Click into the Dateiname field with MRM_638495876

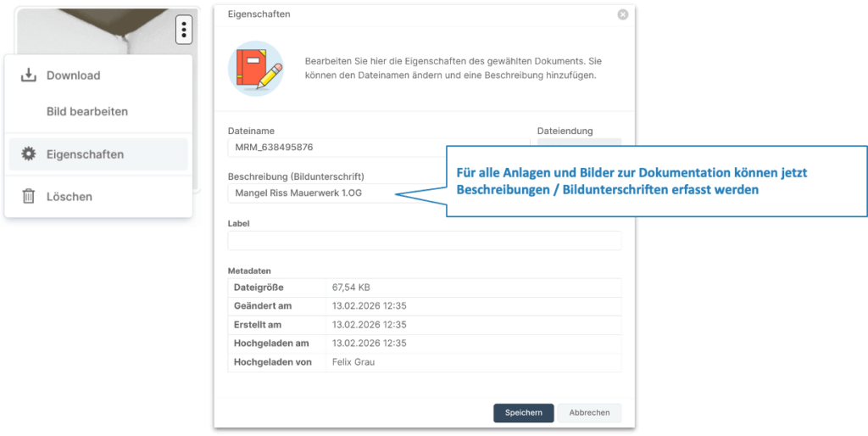(377, 148)
